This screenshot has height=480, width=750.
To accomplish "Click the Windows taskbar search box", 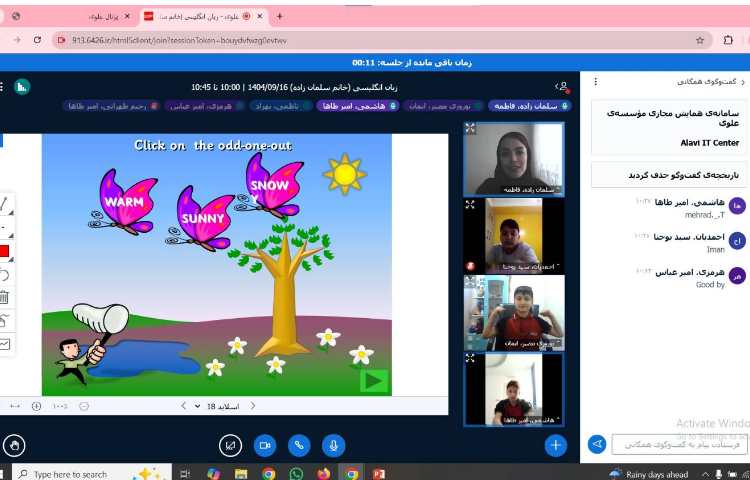I will 91,474.
